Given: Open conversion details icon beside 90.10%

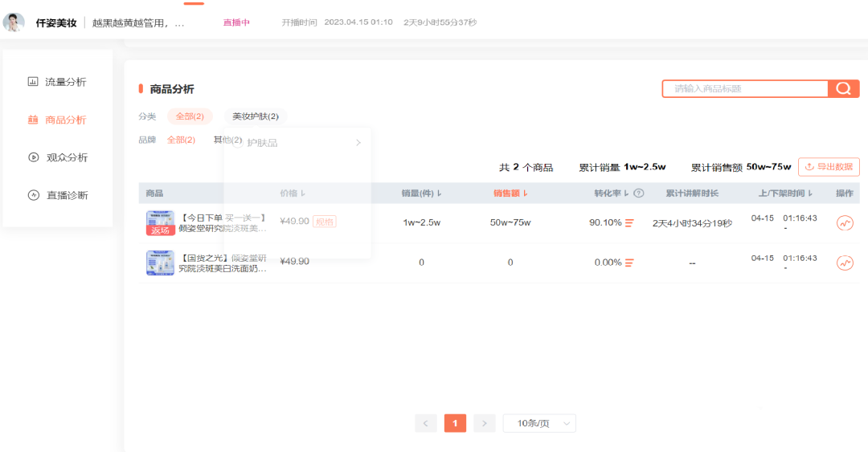Looking at the screenshot, I should tap(629, 223).
